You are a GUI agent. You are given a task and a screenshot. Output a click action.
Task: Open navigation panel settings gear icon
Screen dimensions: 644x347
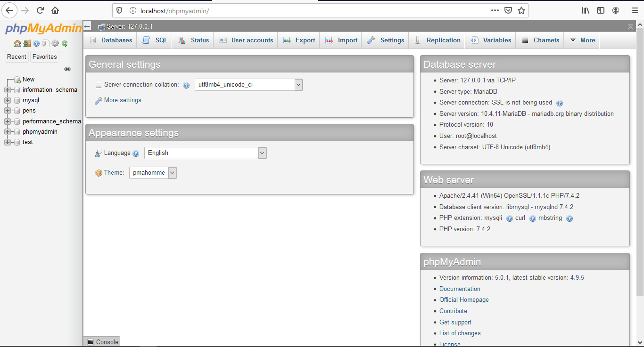(x=55, y=43)
